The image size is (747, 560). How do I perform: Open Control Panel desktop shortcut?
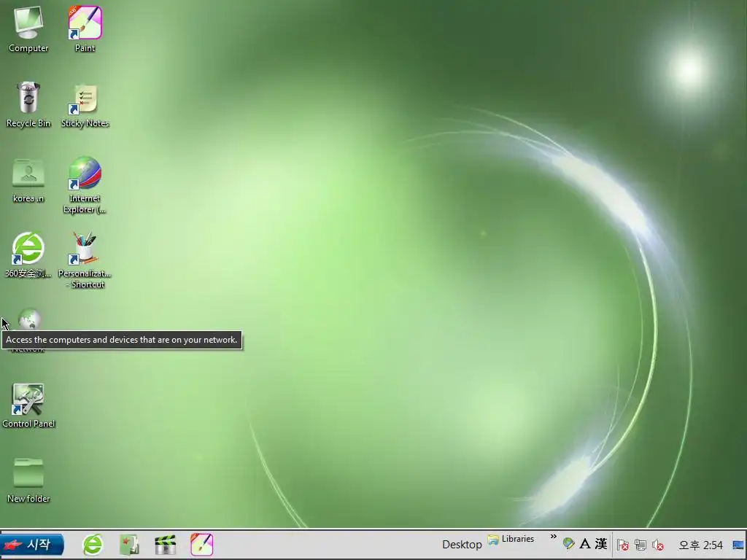coord(28,405)
